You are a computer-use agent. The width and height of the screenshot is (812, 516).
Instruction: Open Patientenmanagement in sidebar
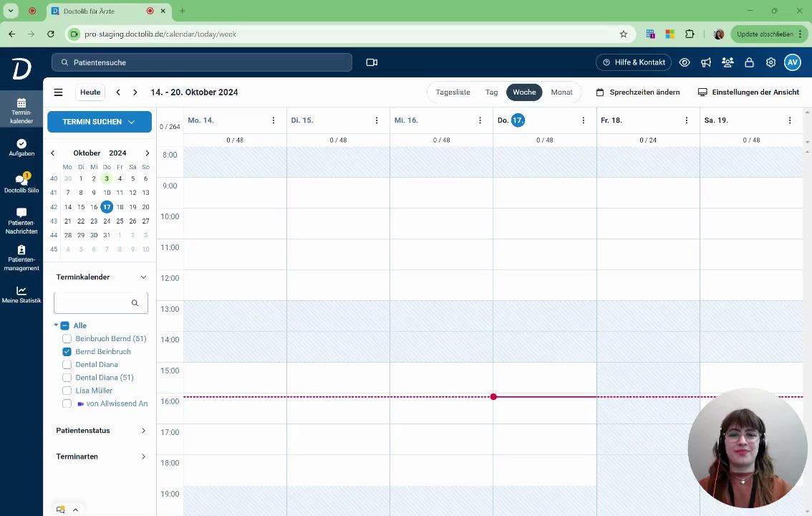tap(21, 258)
